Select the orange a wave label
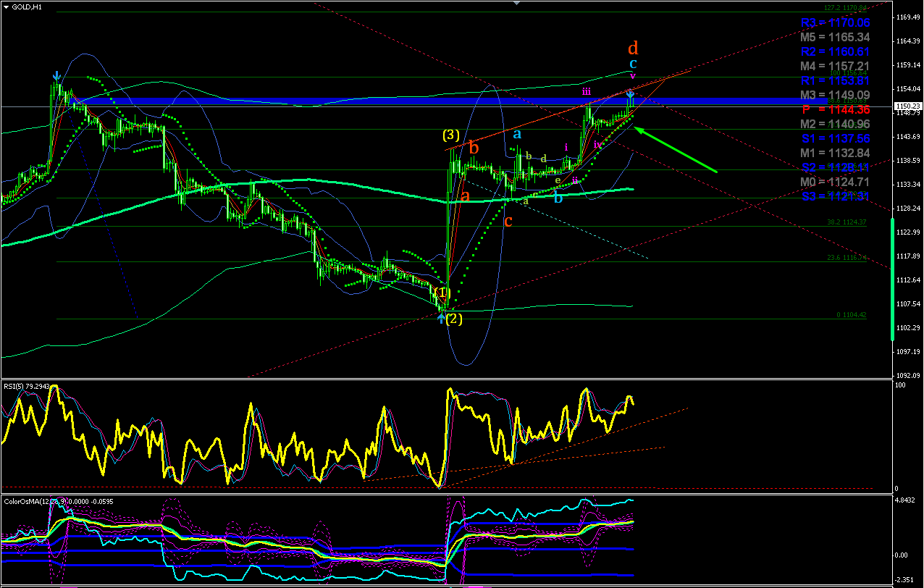 [466, 196]
